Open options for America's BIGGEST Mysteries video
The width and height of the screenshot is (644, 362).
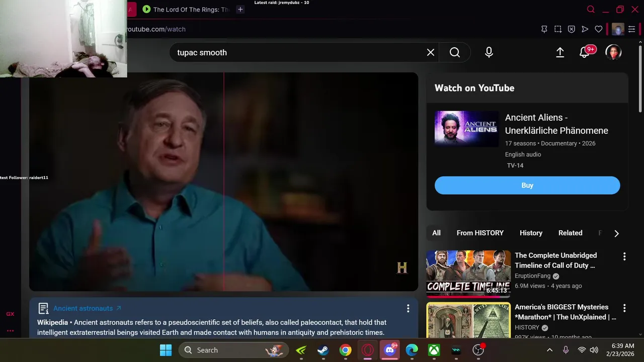[x=624, y=308]
